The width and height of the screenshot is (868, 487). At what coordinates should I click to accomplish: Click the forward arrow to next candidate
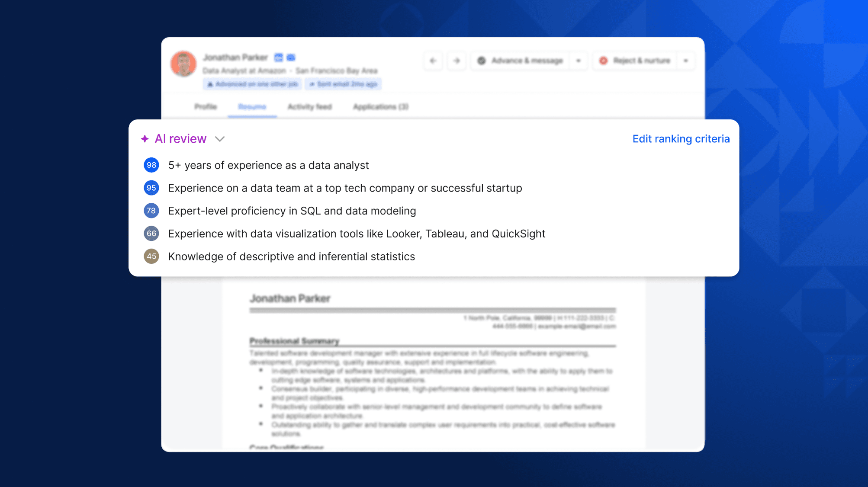(x=456, y=61)
